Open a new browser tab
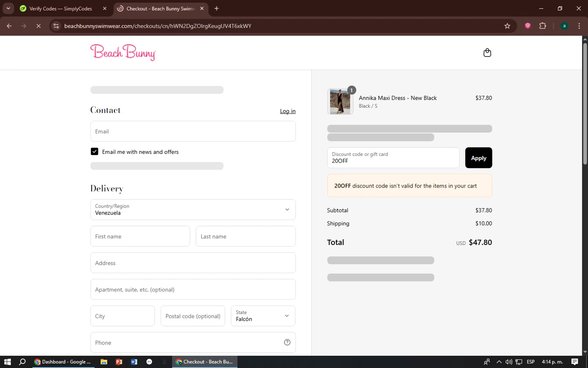The image size is (588, 368). click(216, 8)
